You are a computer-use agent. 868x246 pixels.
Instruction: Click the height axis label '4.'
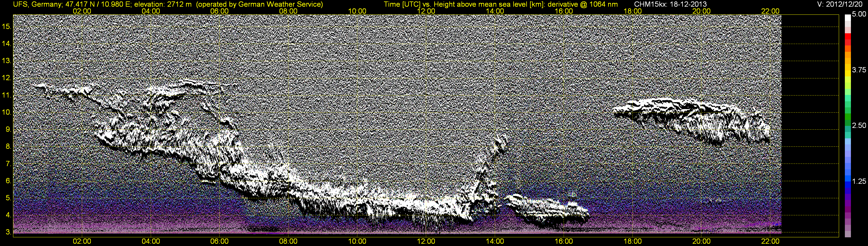(8, 215)
